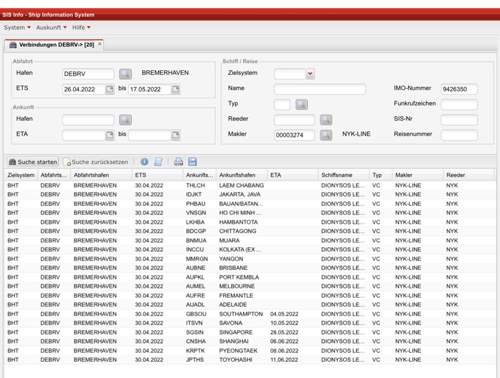500x378 pixels.
Task: Open Ankunft Hafen lookup icon
Action: click(126, 120)
